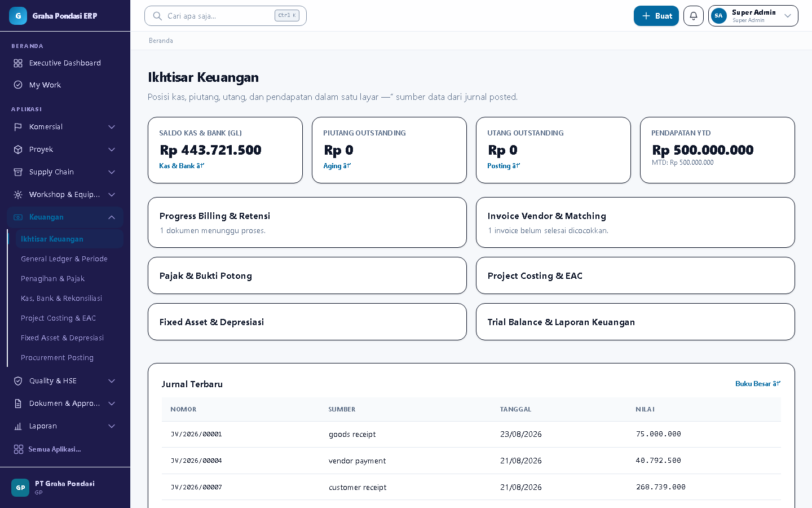Click the Workshop & Equipment gear icon
Viewport: 812px width, 508px height.
[x=18, y=195]
